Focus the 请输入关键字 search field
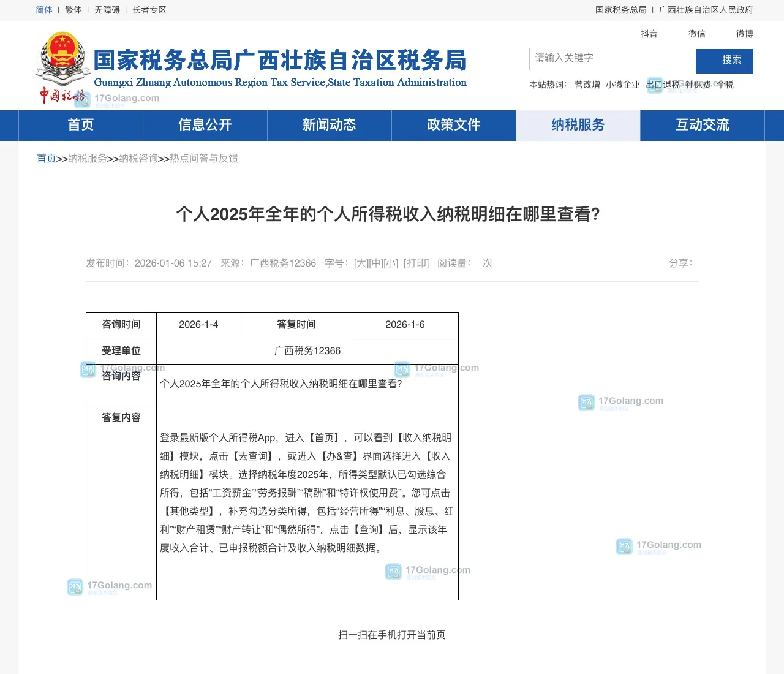This screenshot has width=784, height=674. click(612, 59)
